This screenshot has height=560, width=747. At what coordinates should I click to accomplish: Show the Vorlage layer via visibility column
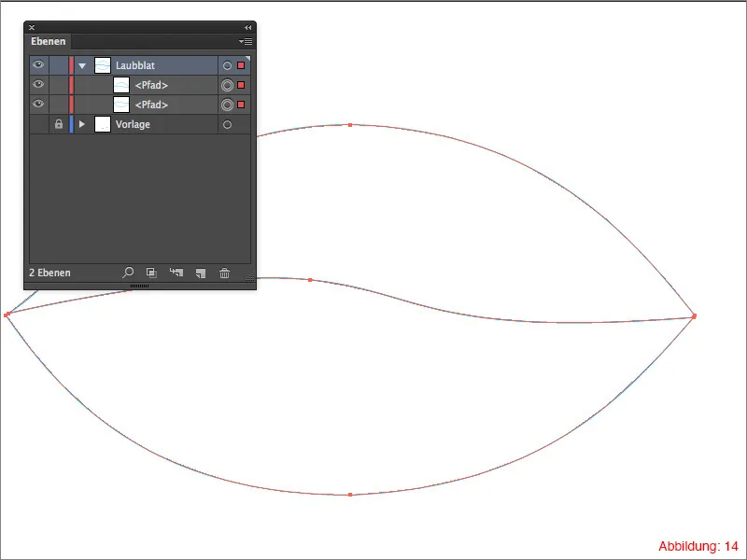point(38,124)
